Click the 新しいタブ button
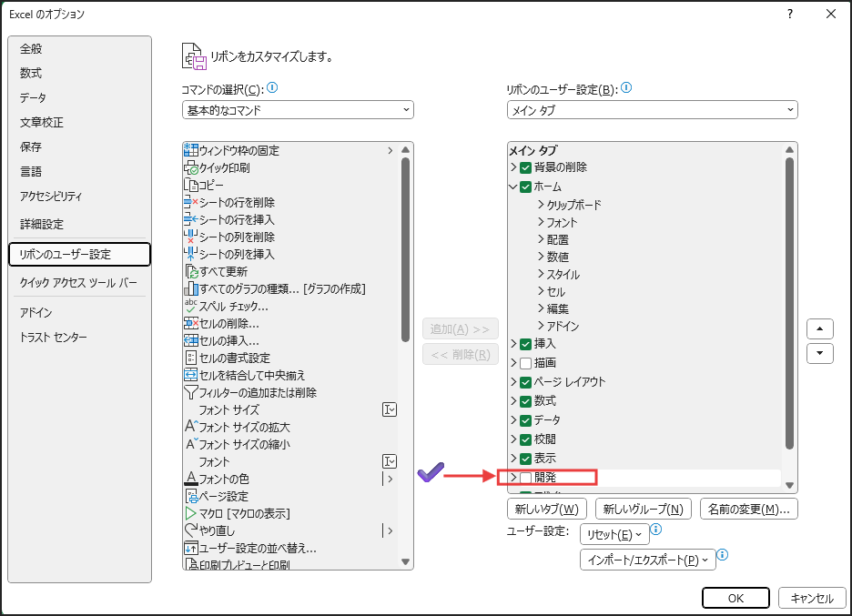The image size is (852, 616). (547, 509)
